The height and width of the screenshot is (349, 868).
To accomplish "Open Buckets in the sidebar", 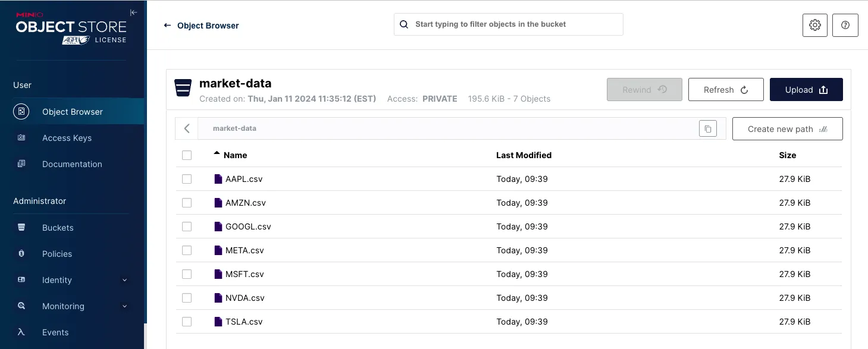I will tap(58, 228).
